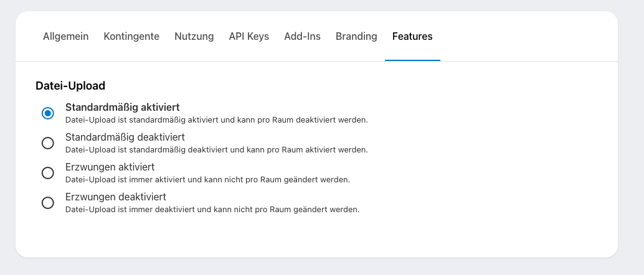Viewport: 644px width, 275px height.
Task: Click the description under 'Erzwungen deaktiviert'
Action: (212, 209)
